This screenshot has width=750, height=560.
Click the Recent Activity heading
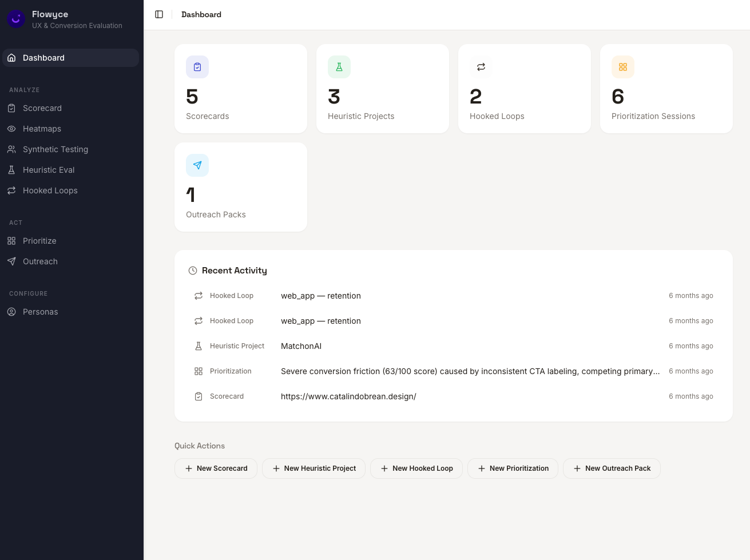[x=235, y=271]
